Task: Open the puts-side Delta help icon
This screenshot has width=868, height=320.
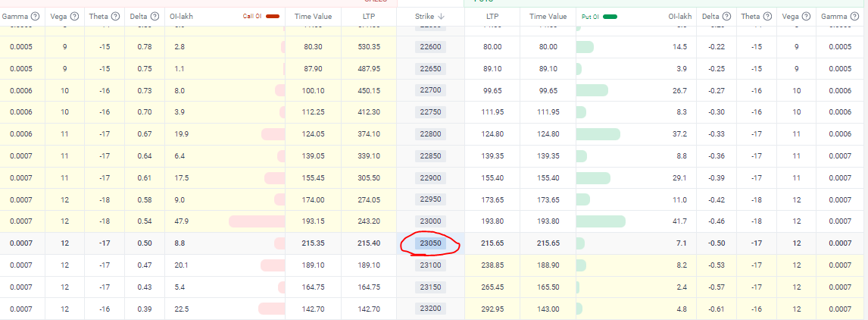Action: pyautogui.click(x=727, y=17)
